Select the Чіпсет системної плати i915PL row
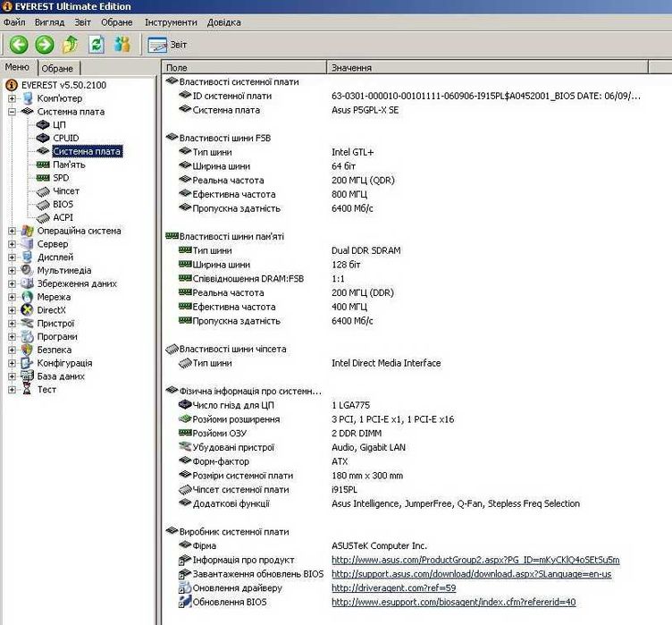The height and width of the screenshot is (625, 672). pos(405,490)
